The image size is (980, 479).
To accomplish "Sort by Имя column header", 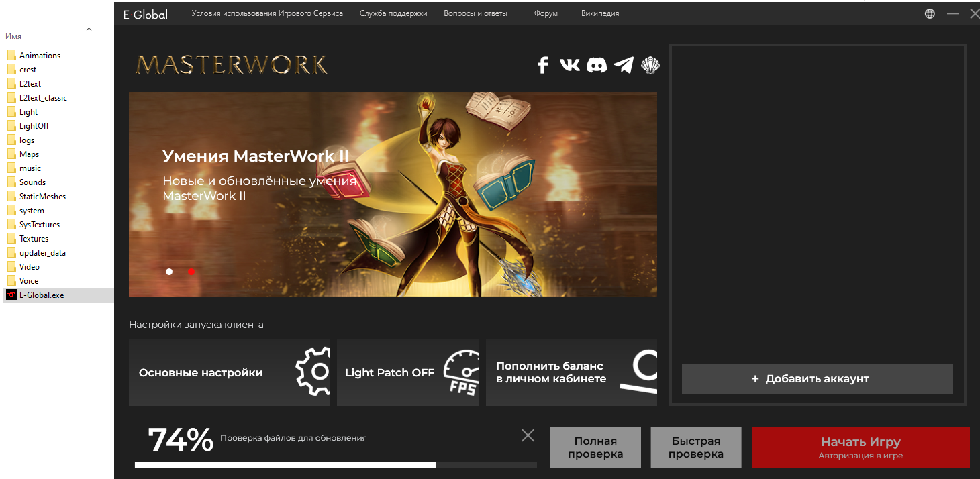I will coord(13,36).
